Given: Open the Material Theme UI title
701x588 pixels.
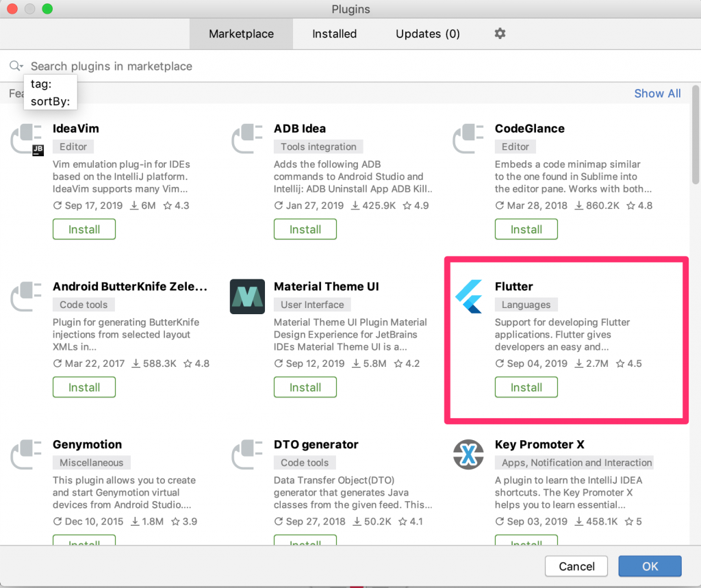Looking at the screenshot, I should pos(327,287).
